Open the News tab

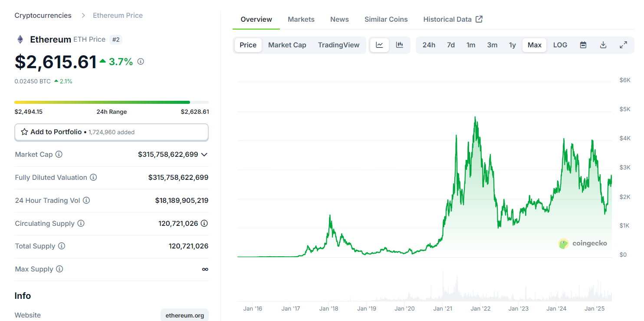coord(339,19)
